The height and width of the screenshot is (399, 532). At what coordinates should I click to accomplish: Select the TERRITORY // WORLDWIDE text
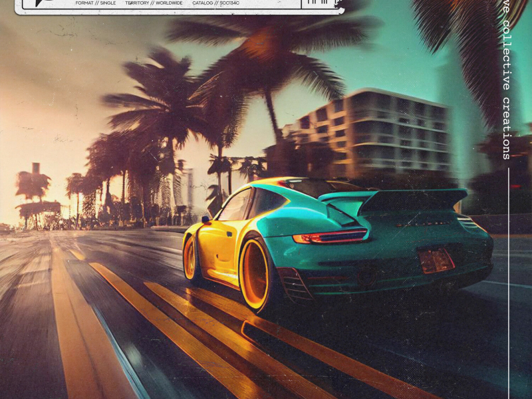(154, 3)
